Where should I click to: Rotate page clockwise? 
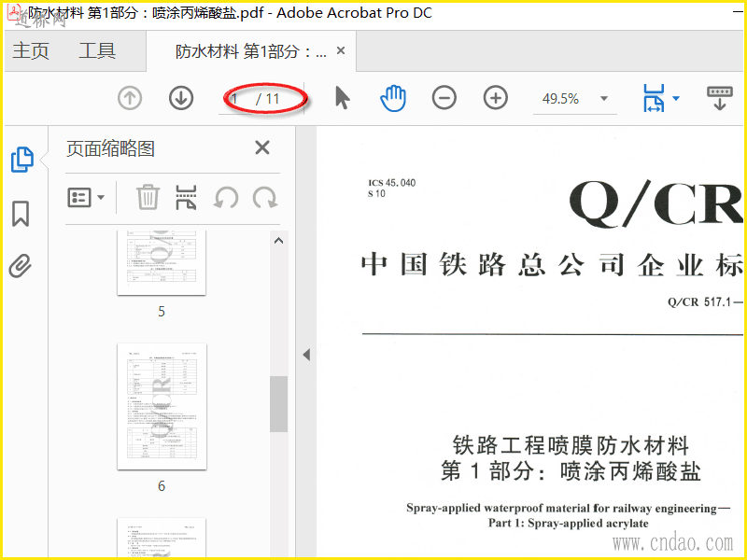tap(265, 198)
